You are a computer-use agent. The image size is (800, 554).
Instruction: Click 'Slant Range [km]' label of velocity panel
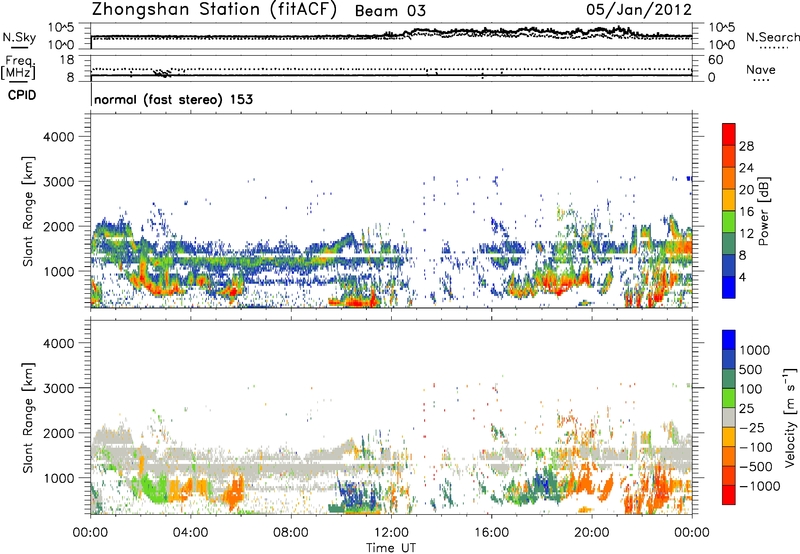(x=28, y=418)
